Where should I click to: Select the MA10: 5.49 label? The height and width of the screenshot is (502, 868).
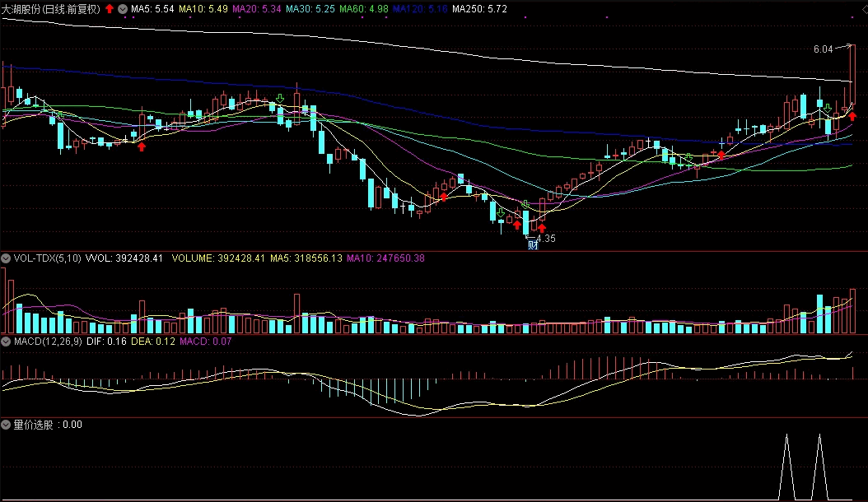(x=203, y=9)
